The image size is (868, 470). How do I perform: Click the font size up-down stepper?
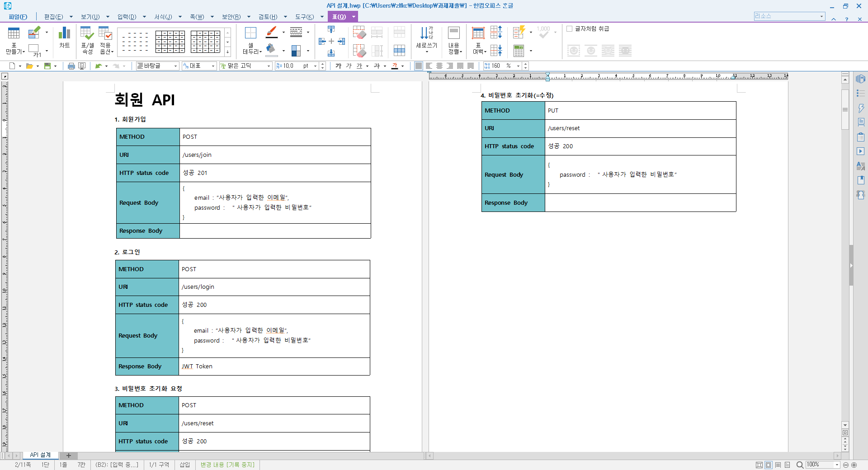[322, 66]
